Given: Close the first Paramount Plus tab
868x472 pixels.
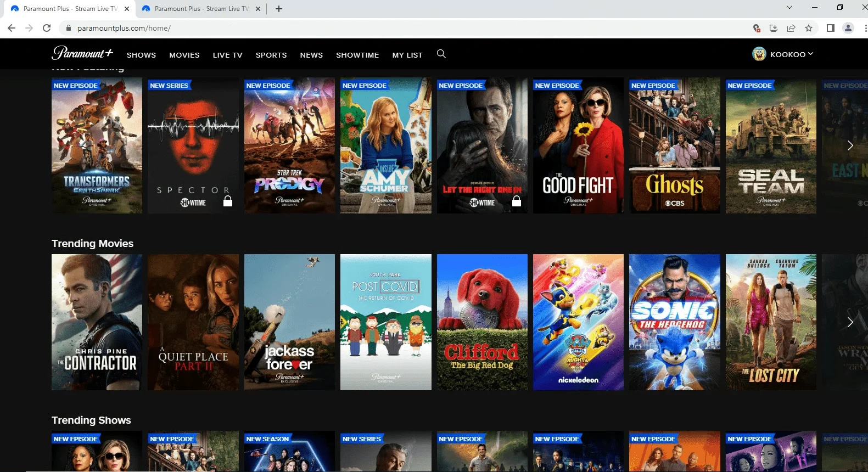Looking at the screenshot, I should click(127, 9).
